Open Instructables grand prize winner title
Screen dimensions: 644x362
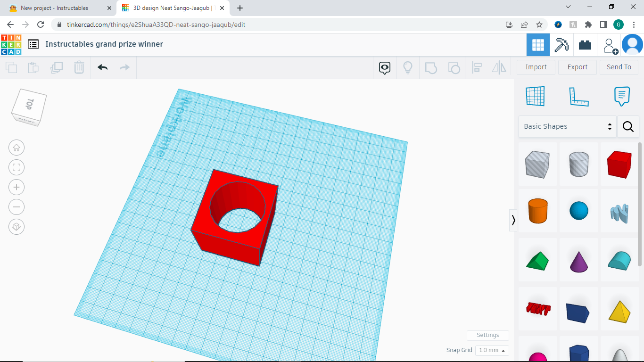(x=104, y=44)
